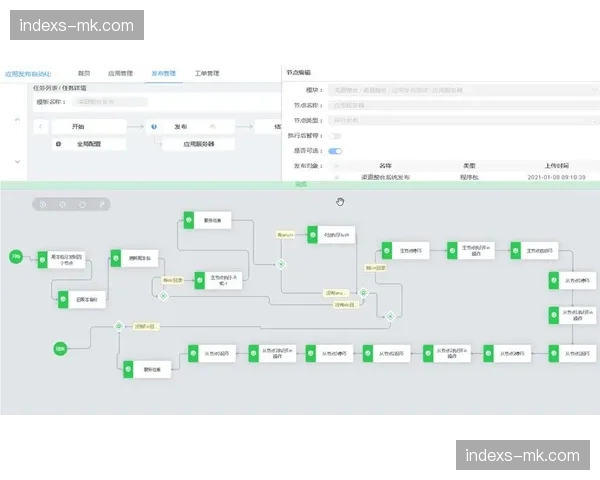Open the 节点类型 dropdown
600x480 pixels.
[x=461, y=120]
